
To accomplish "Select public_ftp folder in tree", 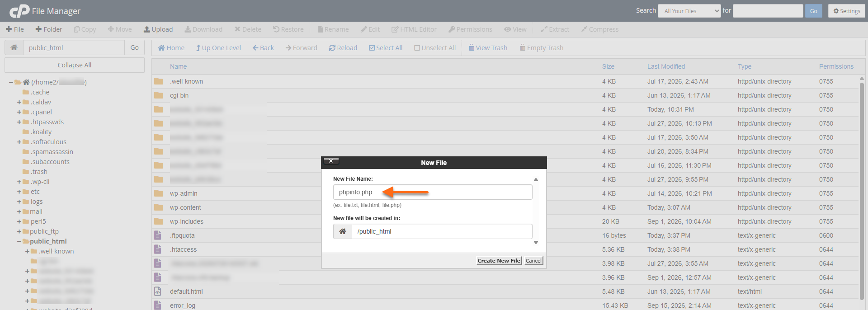I will click(x=44, y=231).
